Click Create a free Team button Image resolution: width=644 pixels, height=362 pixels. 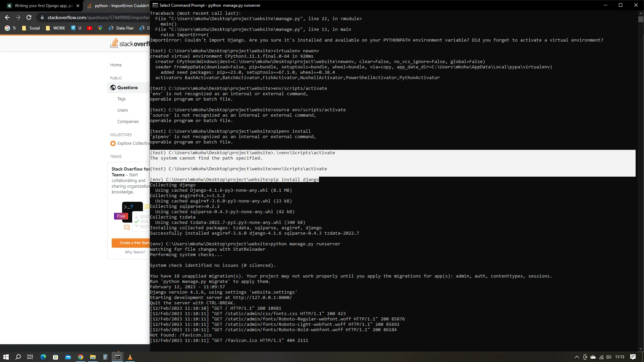[x=131, y=243]
